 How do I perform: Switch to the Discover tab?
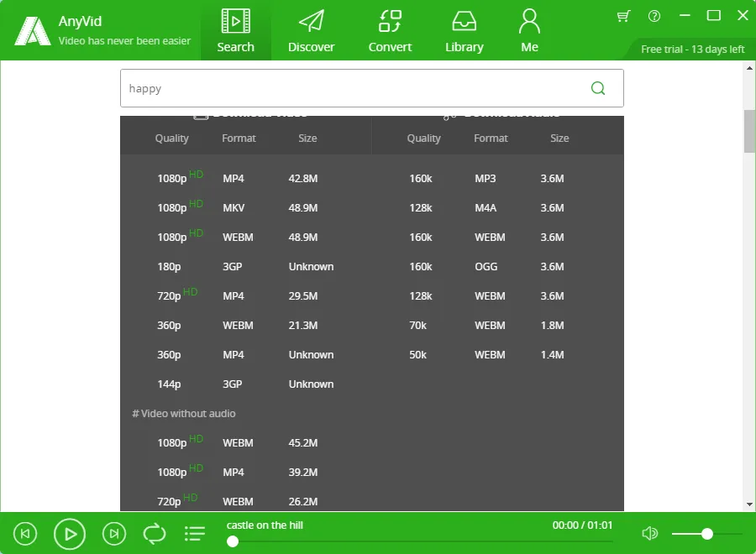[311, 30]
